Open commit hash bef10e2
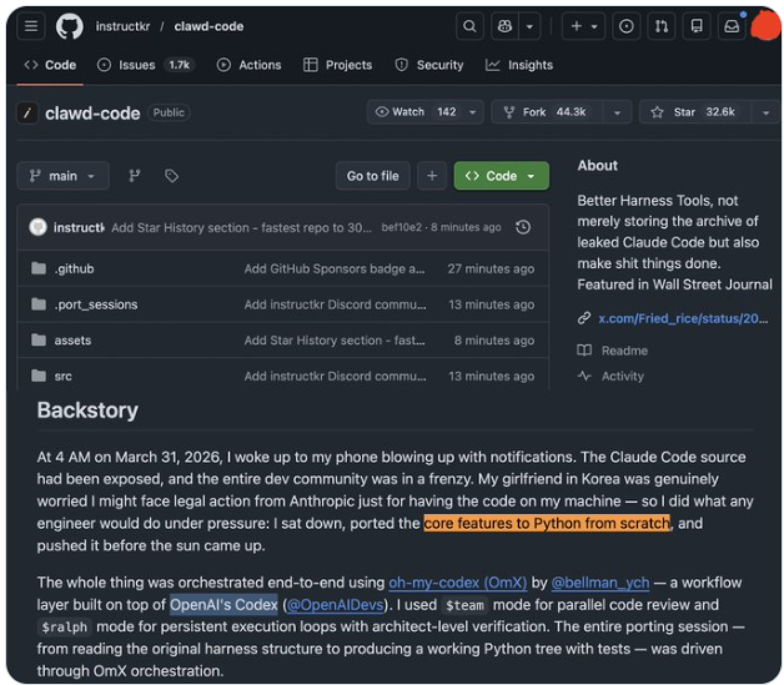 [x=401, y=228]
